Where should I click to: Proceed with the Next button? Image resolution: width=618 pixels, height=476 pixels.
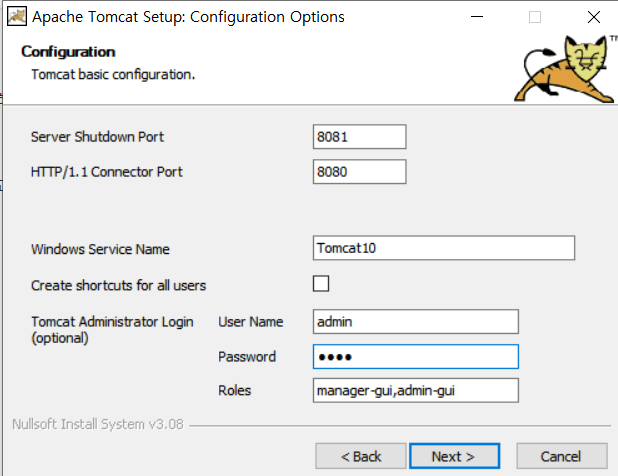454,456
